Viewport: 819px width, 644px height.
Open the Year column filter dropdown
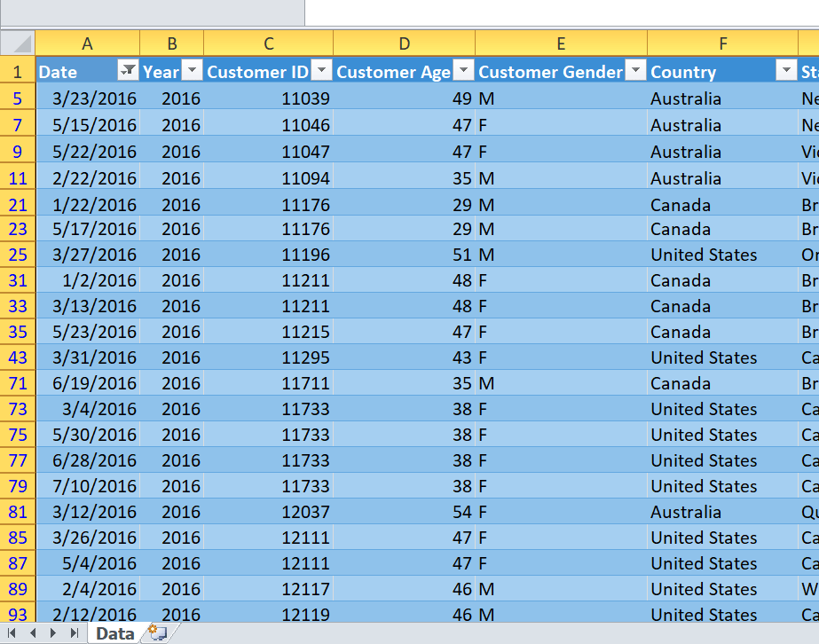click(x=192, y=72)
